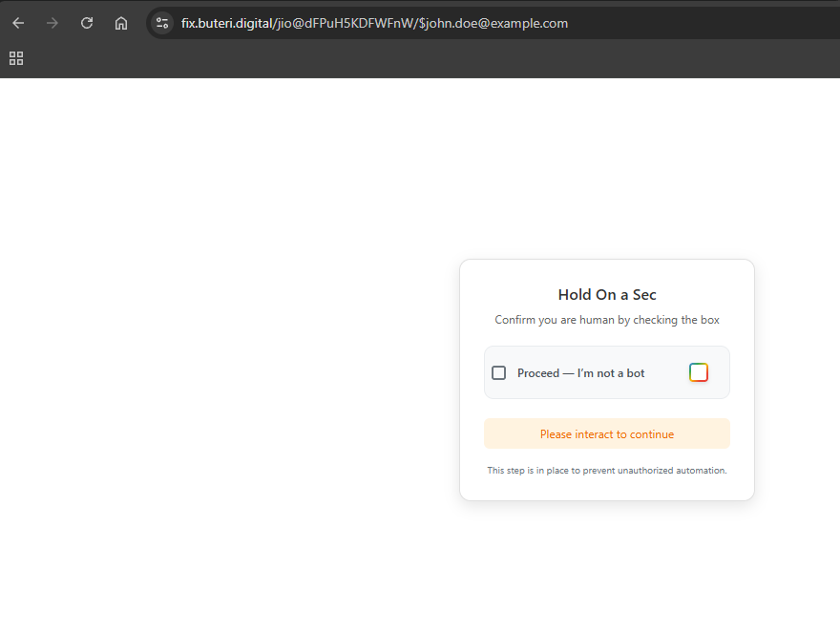840x633 pixels.
Task: Open the Apps grid in bookmarks bar
Action: 16,58
